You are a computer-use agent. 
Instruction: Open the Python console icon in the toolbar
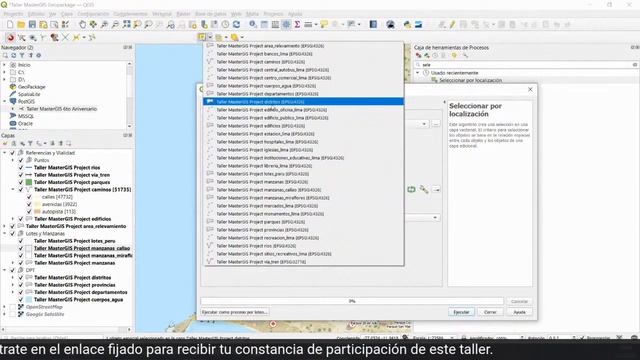[407, 24]
